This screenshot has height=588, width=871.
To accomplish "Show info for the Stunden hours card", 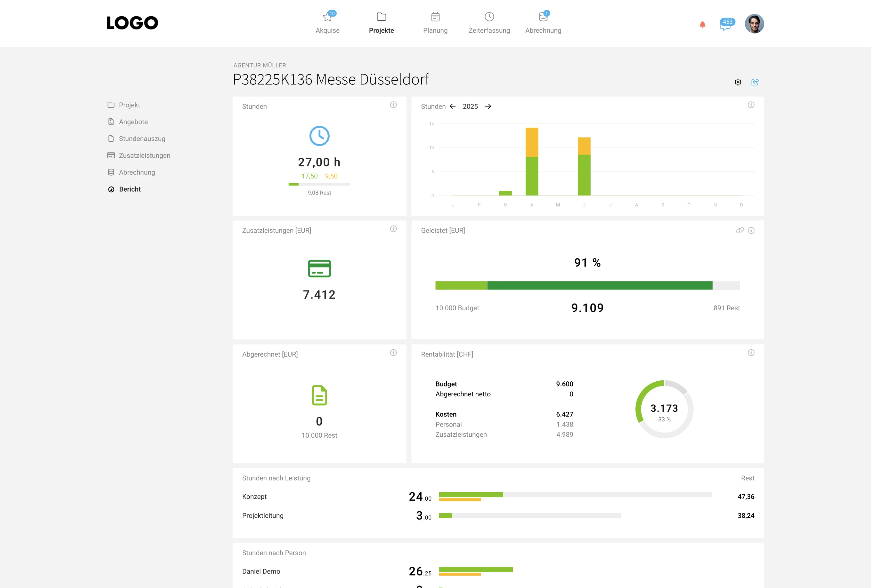I will pos(393,105).
